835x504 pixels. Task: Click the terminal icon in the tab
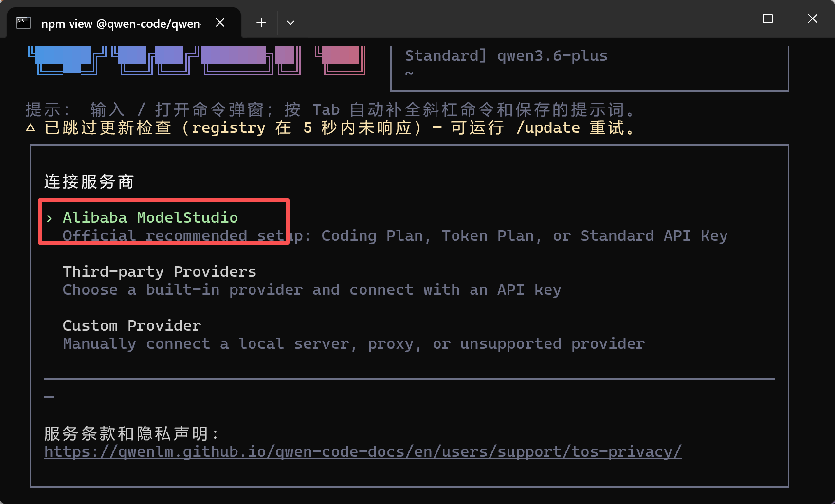23,23
